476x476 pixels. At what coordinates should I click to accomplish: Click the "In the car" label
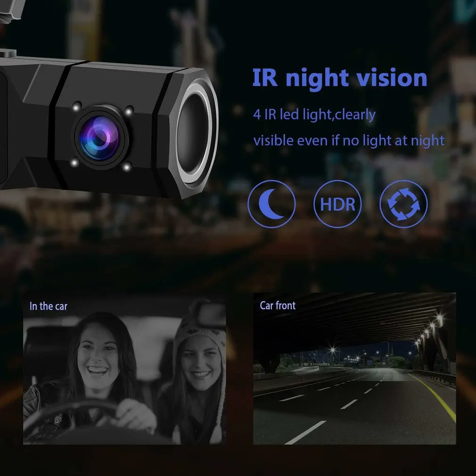point(49,306)
